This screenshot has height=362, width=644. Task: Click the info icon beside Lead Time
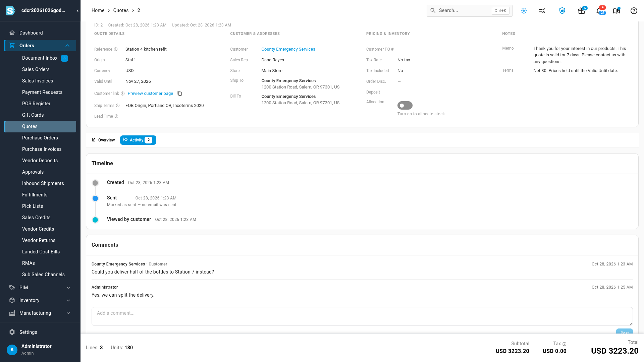(116, 116)
